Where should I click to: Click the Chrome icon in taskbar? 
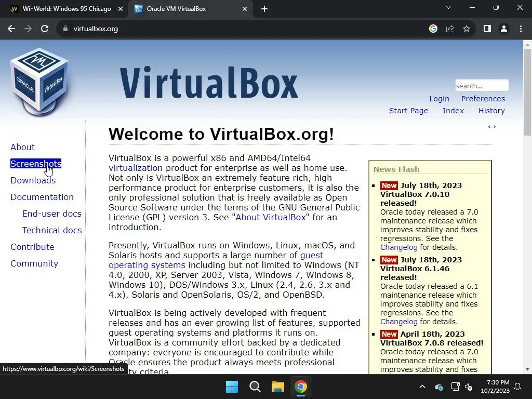[301, 387]
